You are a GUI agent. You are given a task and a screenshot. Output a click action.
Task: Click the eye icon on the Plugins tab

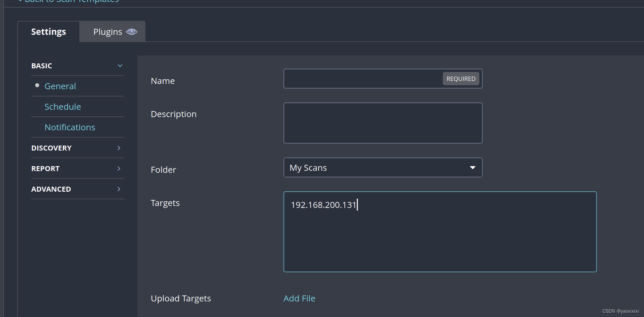click(x=131, y=32)
